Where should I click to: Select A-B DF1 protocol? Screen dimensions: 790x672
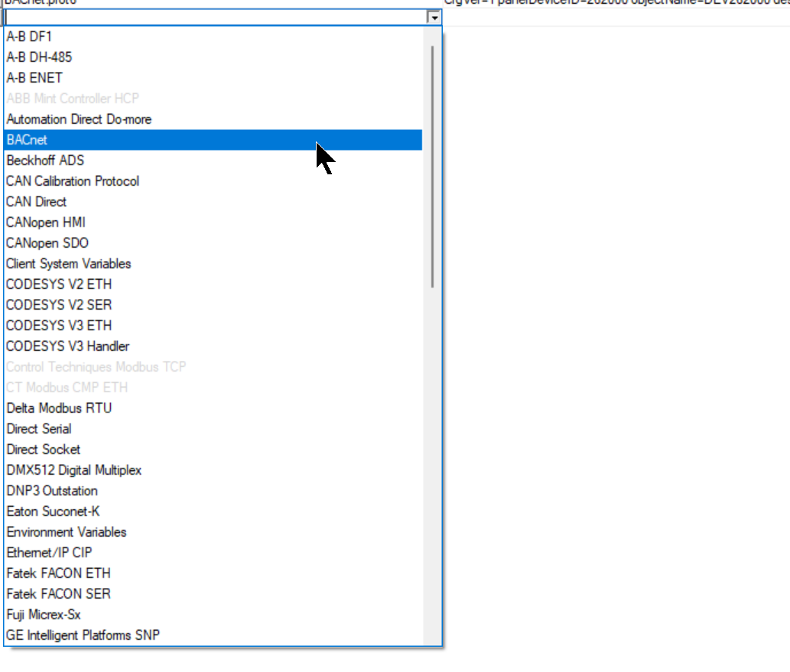tap(213, 36)
